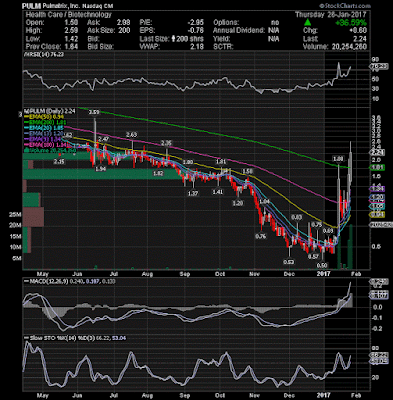Click the Aug label on bottom time axis
The image size is (393, 400).
(147, 394)
